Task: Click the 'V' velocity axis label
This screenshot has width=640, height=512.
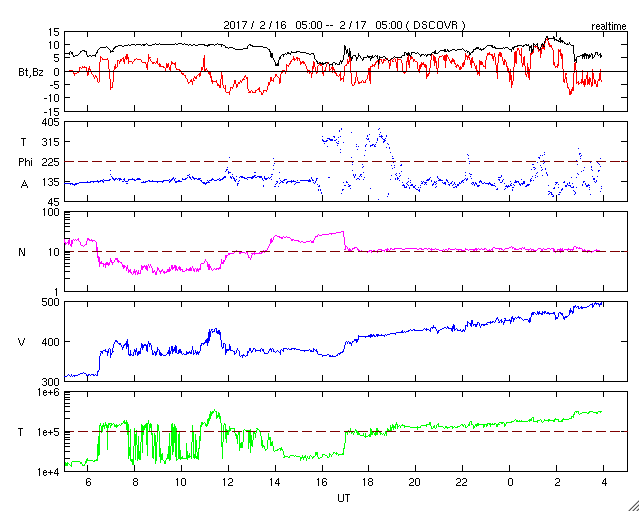Action: 22,342
